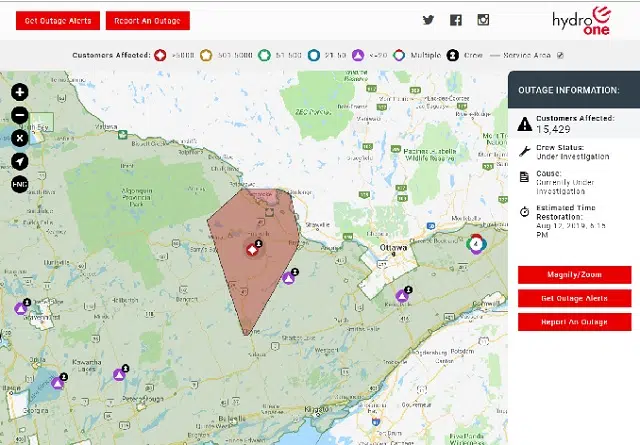This screenshot has width=640, height=445.
Task: Click the Algonquin Provincial Park map label
Action: (137, 197)
